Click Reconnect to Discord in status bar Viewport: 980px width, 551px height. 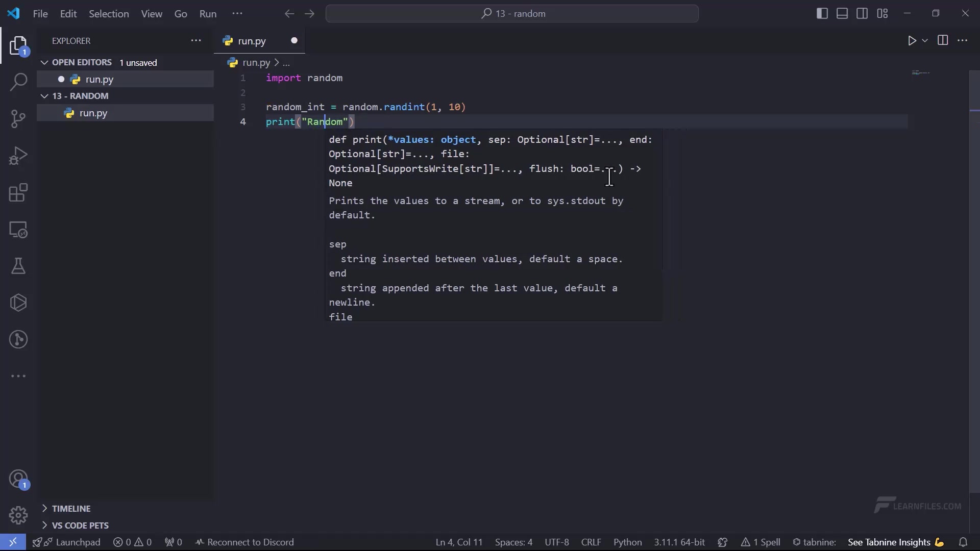[244, 542]
